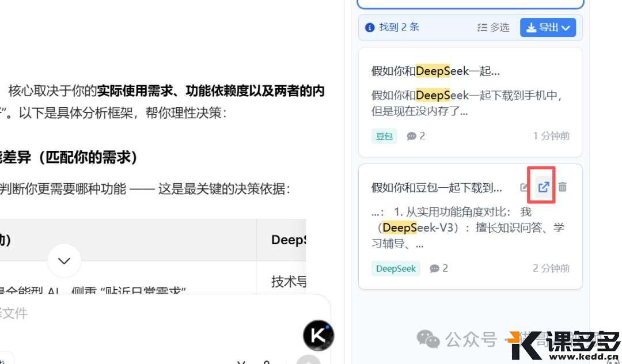622x364 pixels.
Task: Open result titled 假如你和豆包一起下载到...
Action: coord(437,188)
